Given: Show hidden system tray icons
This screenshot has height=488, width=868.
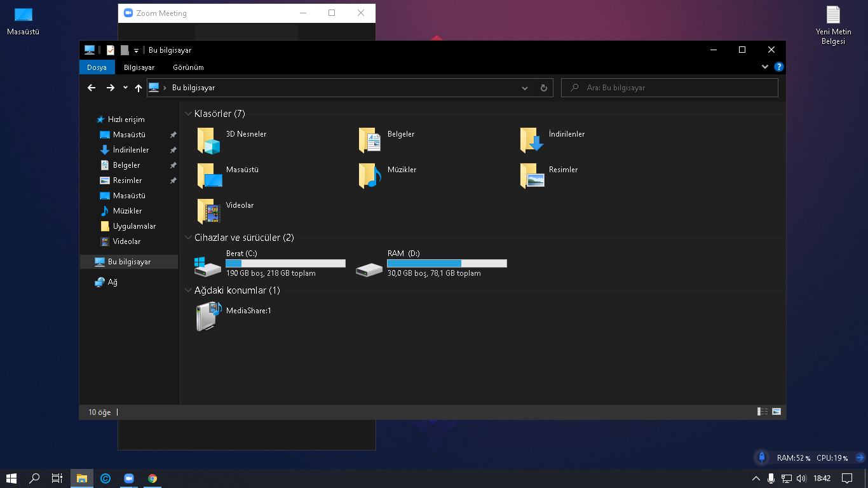Looking at the screenshot, I should [x=756, y=478].
